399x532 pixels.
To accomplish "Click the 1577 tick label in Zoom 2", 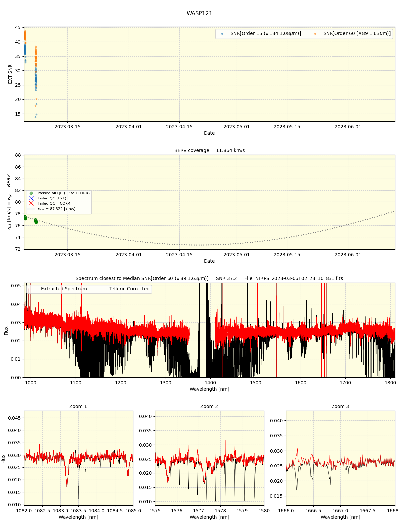I will pyautogui.click(x=199, y=511).
